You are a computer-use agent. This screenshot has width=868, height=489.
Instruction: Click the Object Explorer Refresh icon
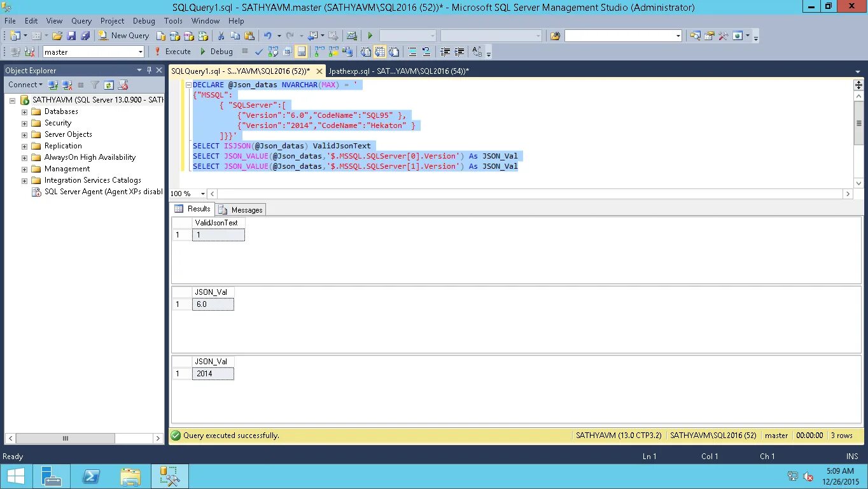click(x=109, y=85)
